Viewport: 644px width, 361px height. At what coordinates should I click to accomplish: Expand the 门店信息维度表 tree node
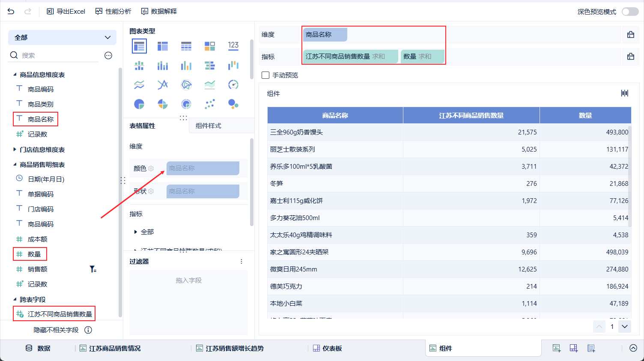(15, 149)
